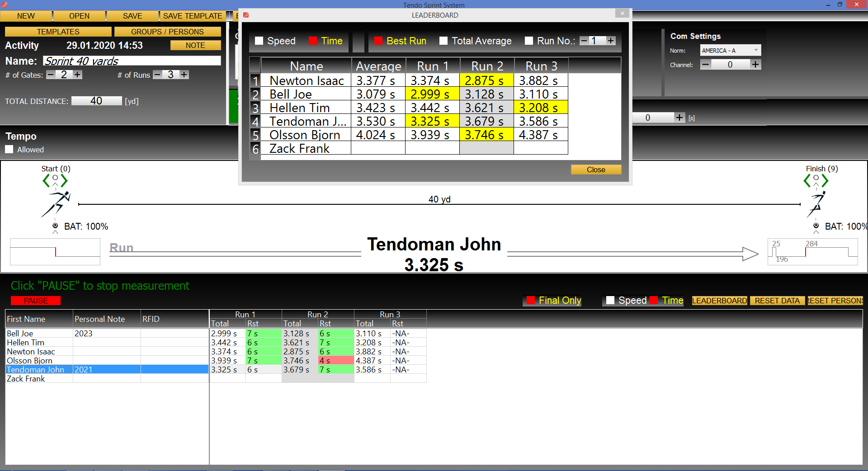Enable Run No. checkbox in Leaderboard
The height and width of the screenshot is (471, 868).
529,41
